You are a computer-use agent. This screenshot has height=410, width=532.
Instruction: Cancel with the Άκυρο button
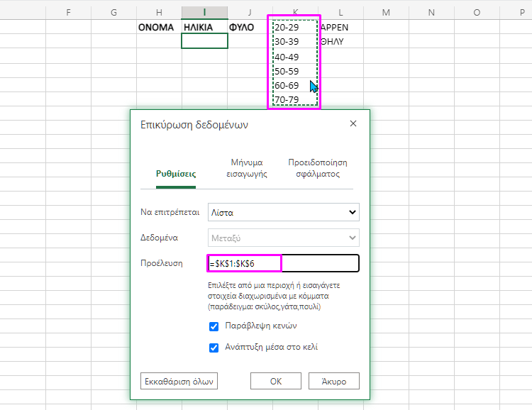click(x=333, y=381)
